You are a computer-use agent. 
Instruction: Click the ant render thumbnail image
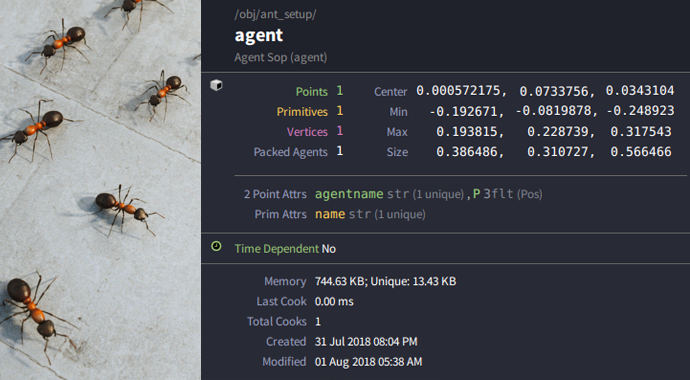[x=100, y=190]
